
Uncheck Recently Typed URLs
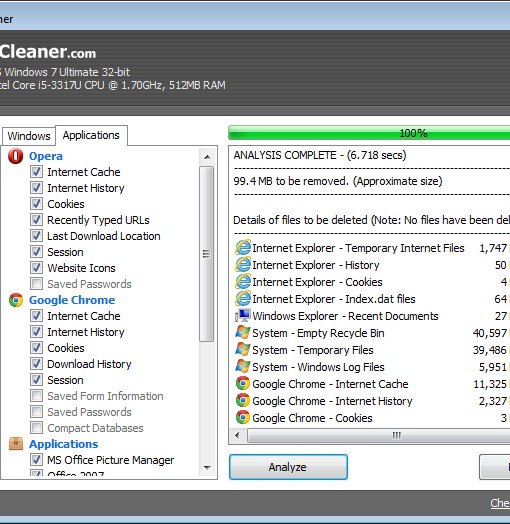click(36, 220)
